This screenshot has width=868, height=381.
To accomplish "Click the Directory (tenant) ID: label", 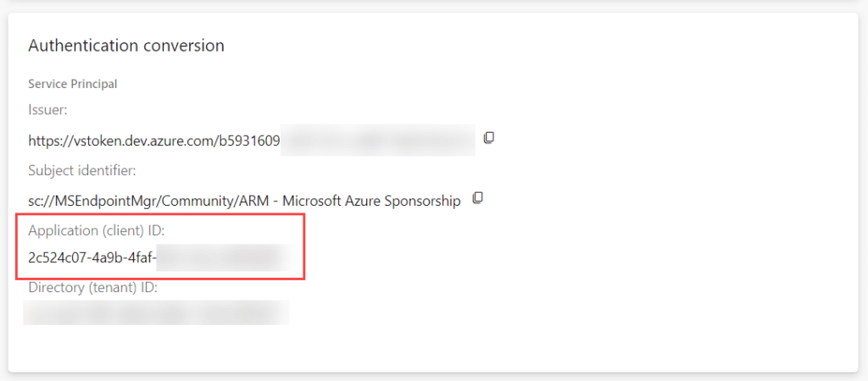I will (93, 288).
